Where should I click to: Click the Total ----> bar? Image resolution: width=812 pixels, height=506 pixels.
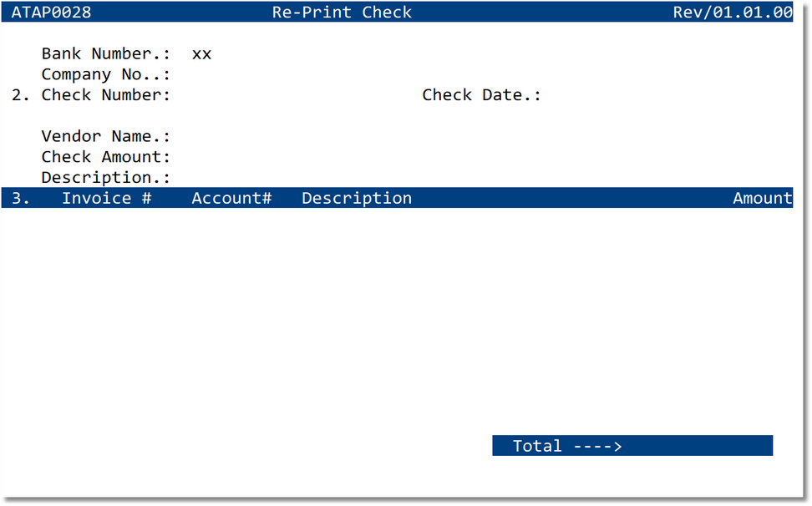(632, 445)
